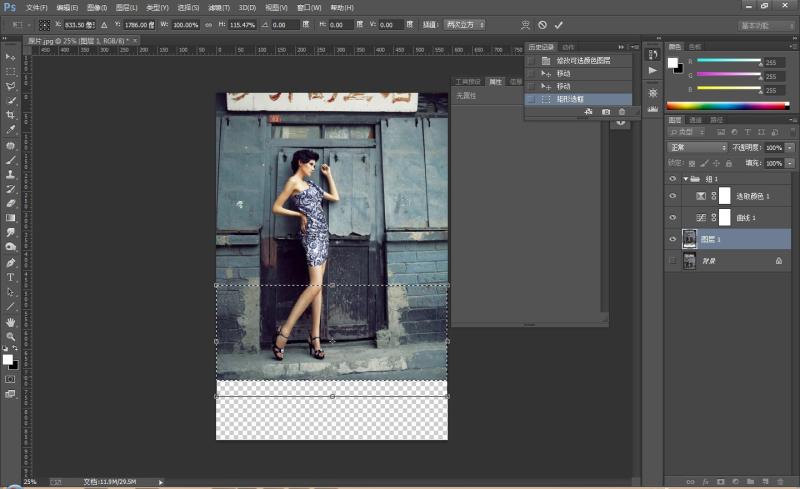Click the red R channel slider
The height and width of the screenshot is (489, 800).
[x=729, y=61]
